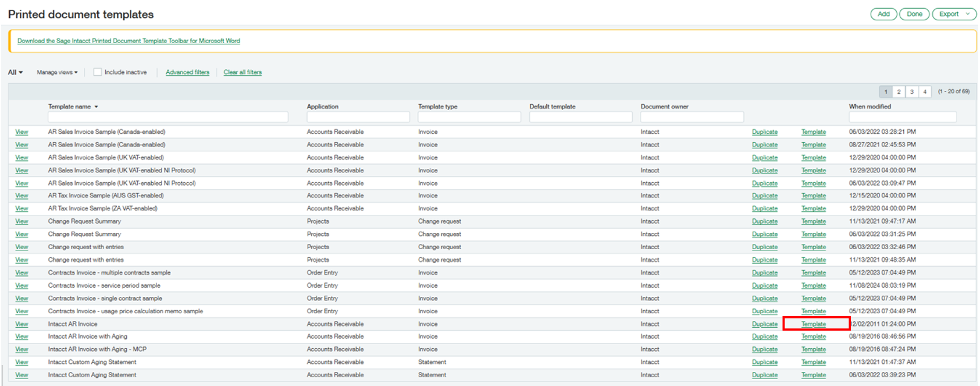The image size is (980, 386).
Task: Open Template link for Intacct AR Invoice with Aging
Action: [x=813, y=337]
